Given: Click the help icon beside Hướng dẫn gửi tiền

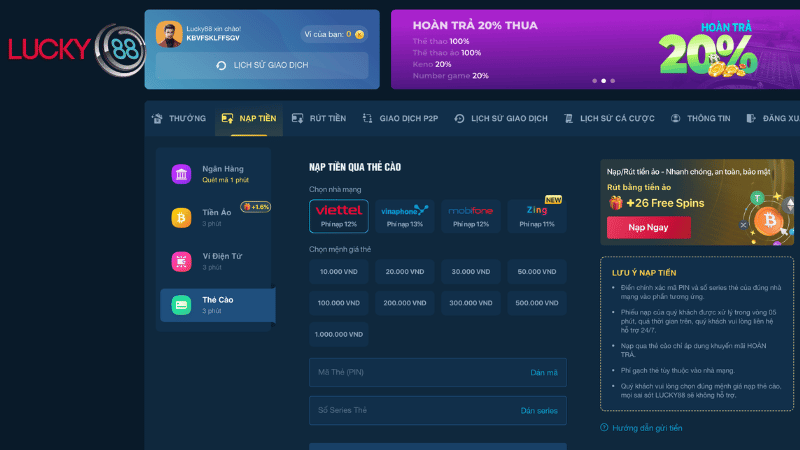Looking at the screenshot, I should click(604, 428).
